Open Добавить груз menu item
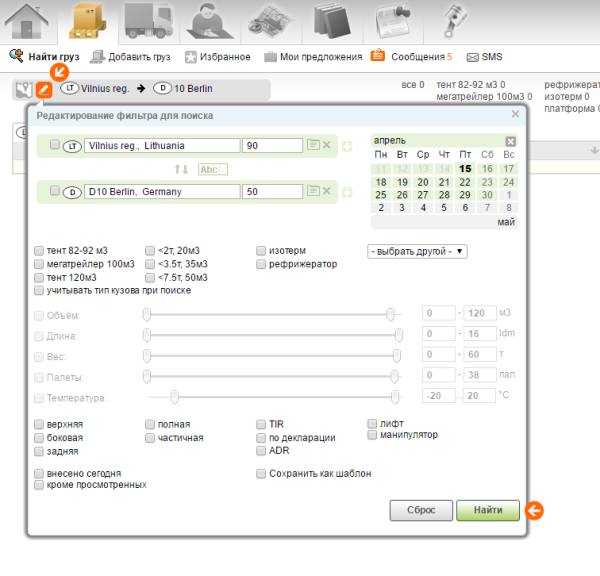This screenshot has height=576, width=600. [128, 57]
